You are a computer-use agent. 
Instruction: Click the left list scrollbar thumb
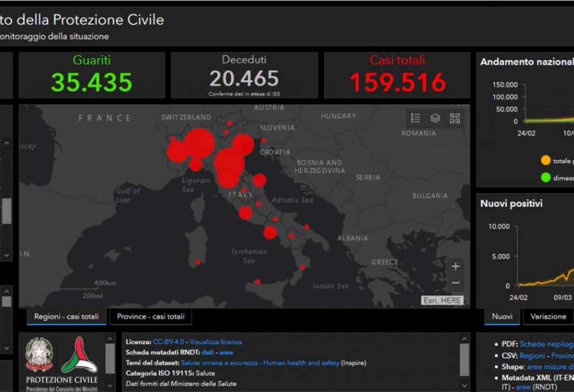pos(7,211)
